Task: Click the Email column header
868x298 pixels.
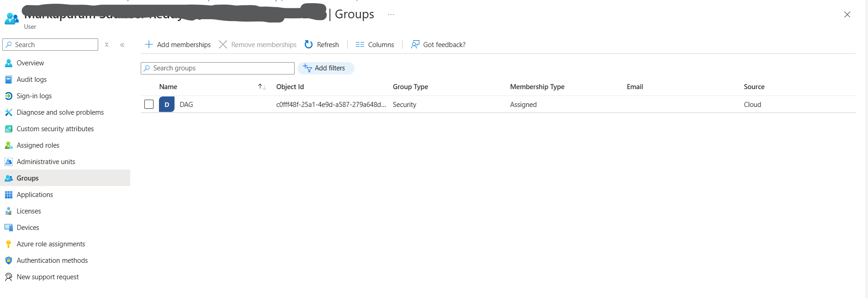Action: (x=635, y=87)
